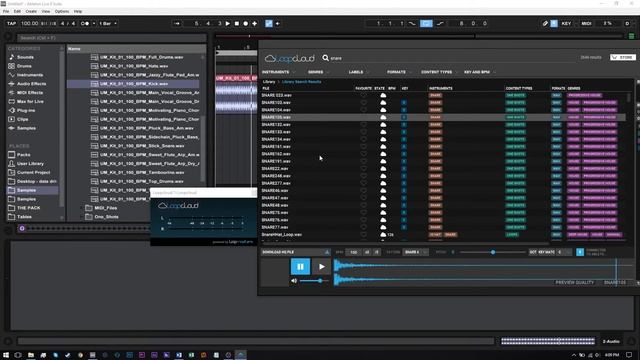Viewport: 640px width, 360px height.
Task: Select Sounds category in browser
Action: coord(25,57)
